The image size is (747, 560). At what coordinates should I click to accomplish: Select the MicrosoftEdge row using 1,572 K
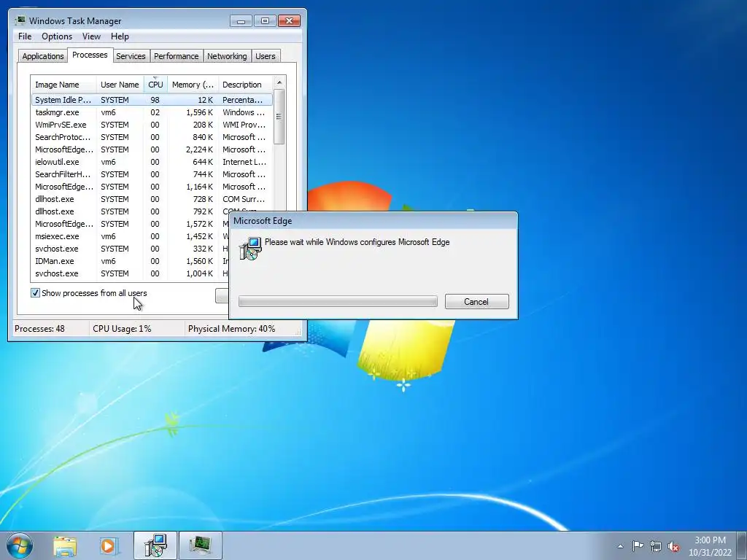(130, 224)
